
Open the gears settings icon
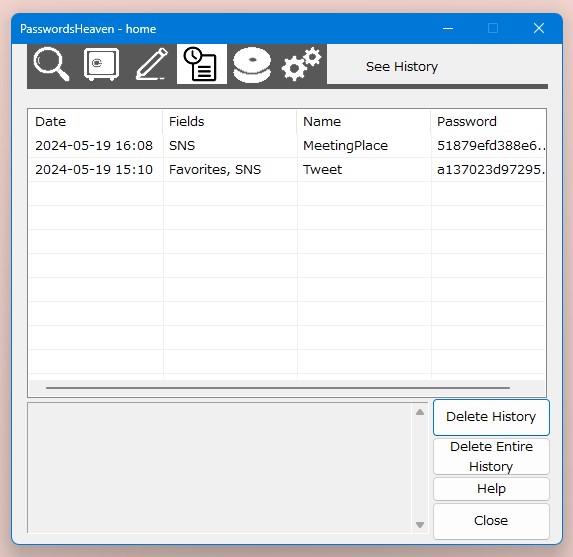pos(301,64)
